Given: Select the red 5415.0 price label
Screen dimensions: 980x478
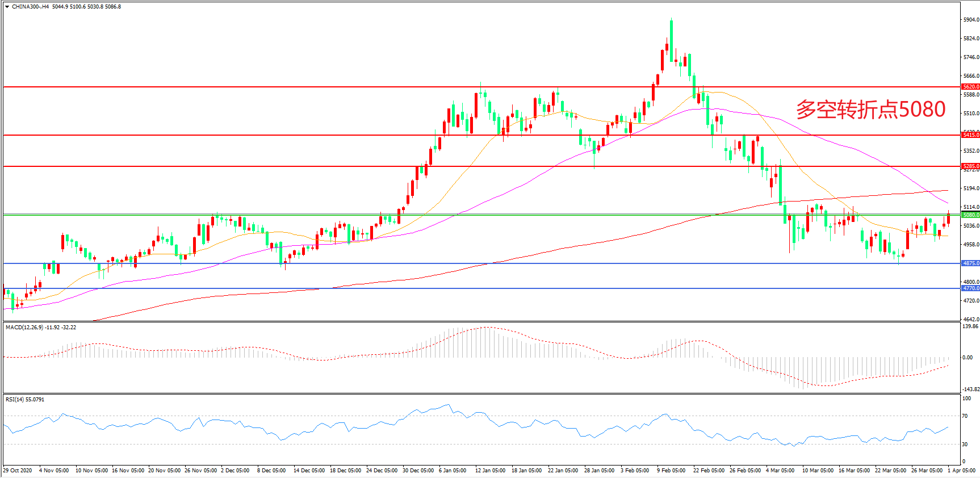Looking at the screenshot, I should [x=970, y=135].
